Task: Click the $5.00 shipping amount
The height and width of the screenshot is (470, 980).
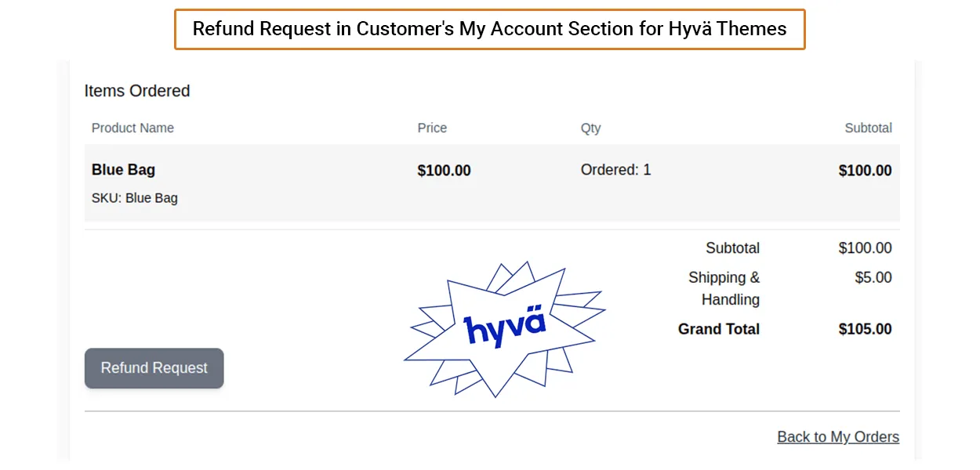Action: pos(873,277)
